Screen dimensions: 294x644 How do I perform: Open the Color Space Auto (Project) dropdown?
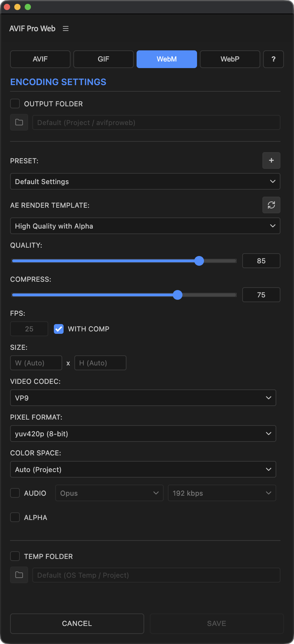(x=143, y=469)
